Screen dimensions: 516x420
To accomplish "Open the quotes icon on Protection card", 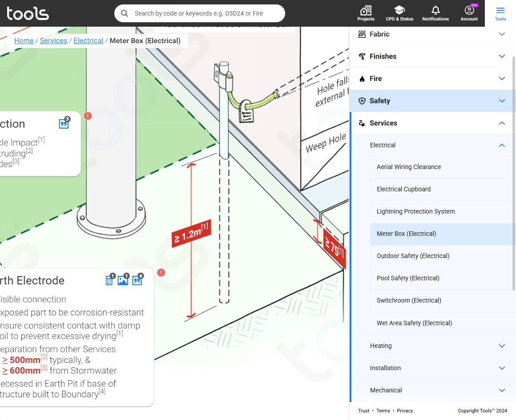I will click(x=64, y=124).
